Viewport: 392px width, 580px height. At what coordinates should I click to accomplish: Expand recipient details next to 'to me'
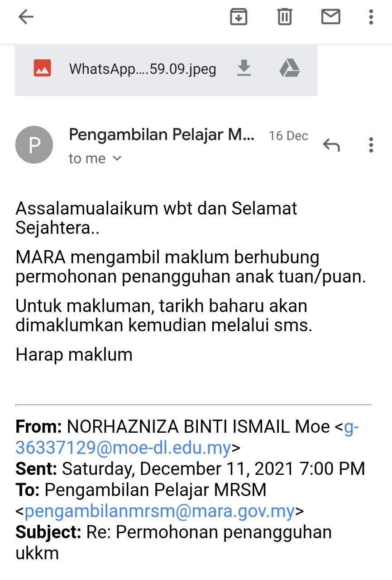pos(117,159)
